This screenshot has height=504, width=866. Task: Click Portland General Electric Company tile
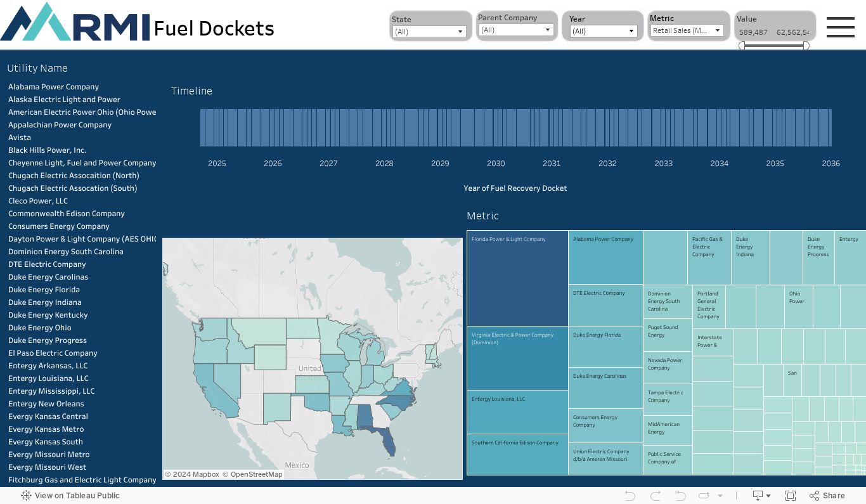[x=709, y=306]
